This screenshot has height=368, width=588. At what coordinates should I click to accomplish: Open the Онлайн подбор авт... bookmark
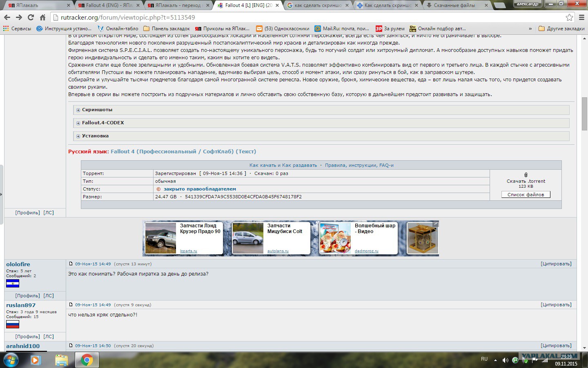(437, 29)
